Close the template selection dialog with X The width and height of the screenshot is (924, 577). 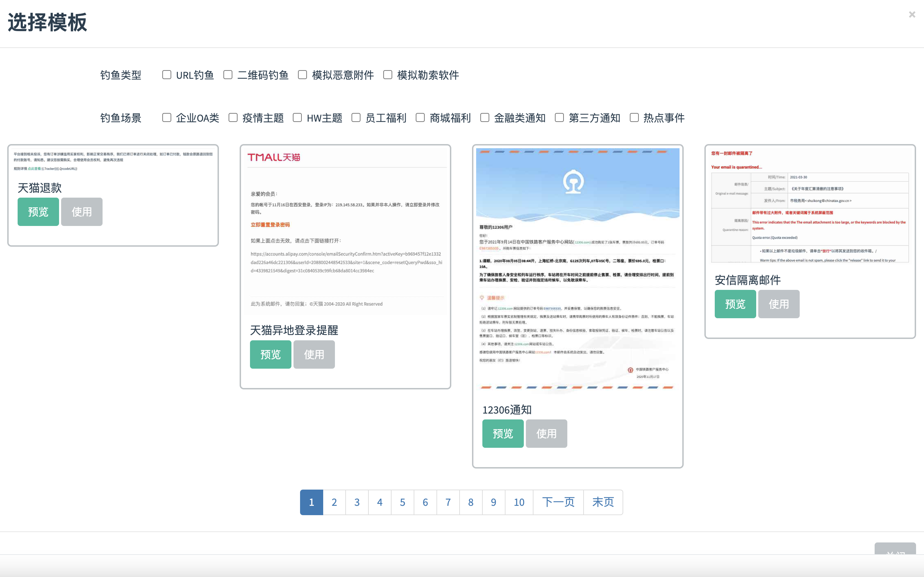[x=912, y=15]
